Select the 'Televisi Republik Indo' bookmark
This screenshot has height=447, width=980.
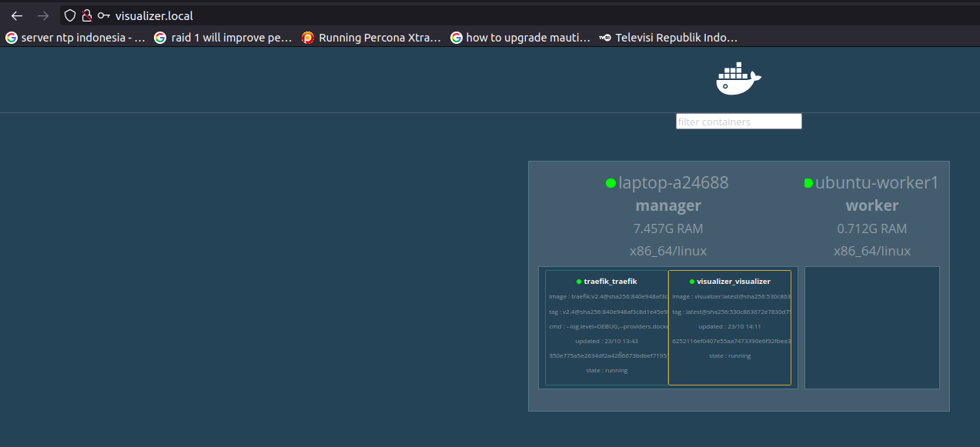[x=668, y=37]
